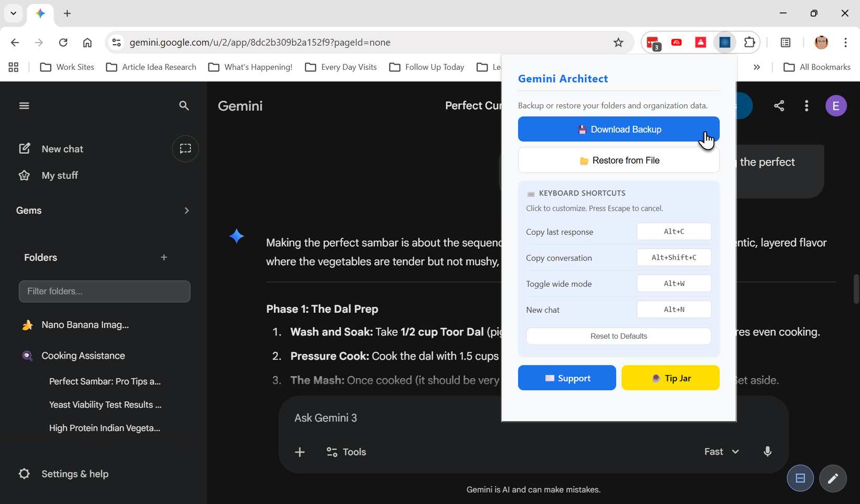Open the three-dot options menu beside share
Image resolution: width=860 pixels, height=504 pixels.
pos(806,105)
